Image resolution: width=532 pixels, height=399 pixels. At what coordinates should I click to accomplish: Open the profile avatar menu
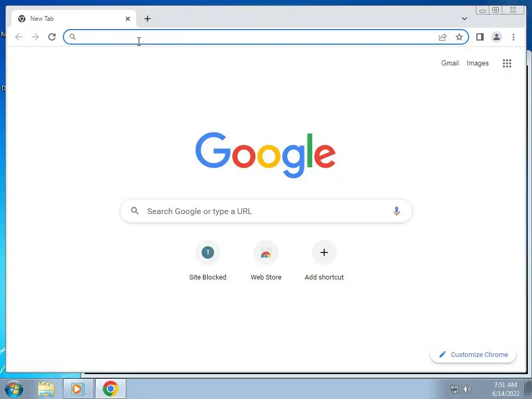click(x=496, y=37)
